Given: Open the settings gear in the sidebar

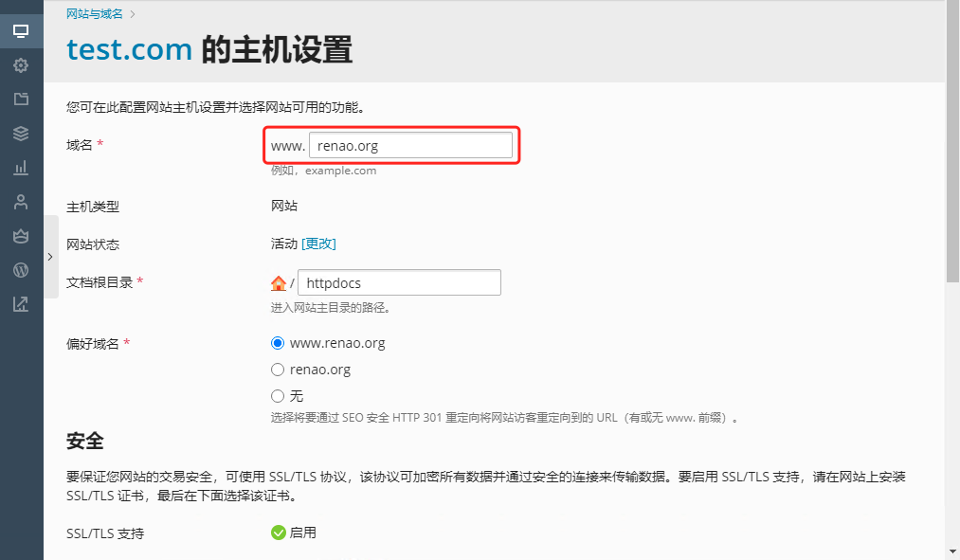Looking at the screenshot, I should coord(21,64).
